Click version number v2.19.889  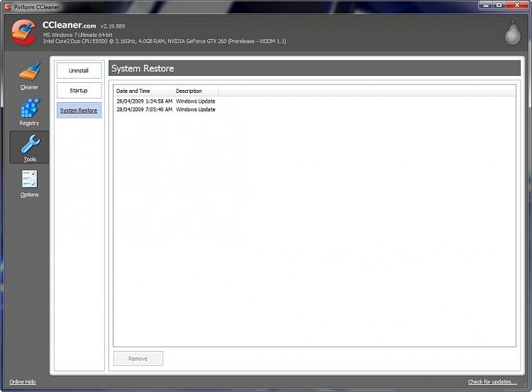click(113, 26)
